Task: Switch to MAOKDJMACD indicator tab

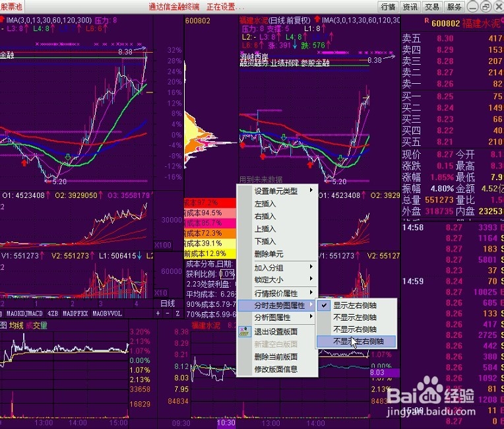Action: click(x=24, y=313)
